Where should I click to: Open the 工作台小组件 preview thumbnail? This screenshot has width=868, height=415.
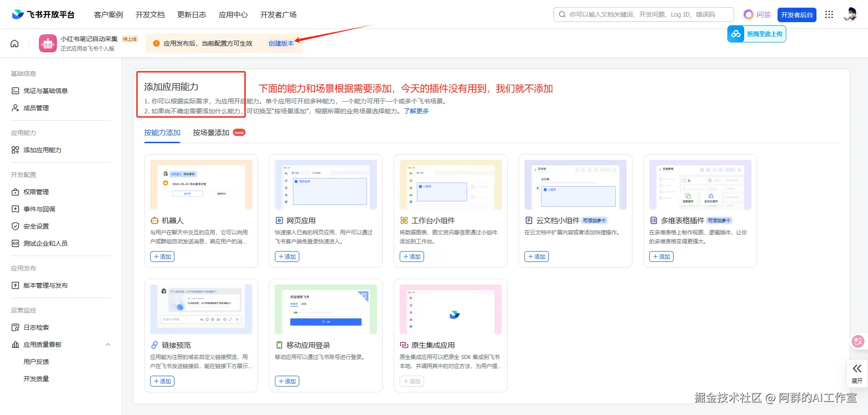451,185
